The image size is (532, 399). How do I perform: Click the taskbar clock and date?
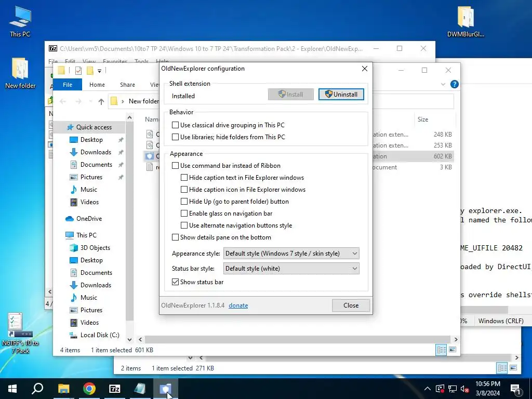tap(487, 389)
